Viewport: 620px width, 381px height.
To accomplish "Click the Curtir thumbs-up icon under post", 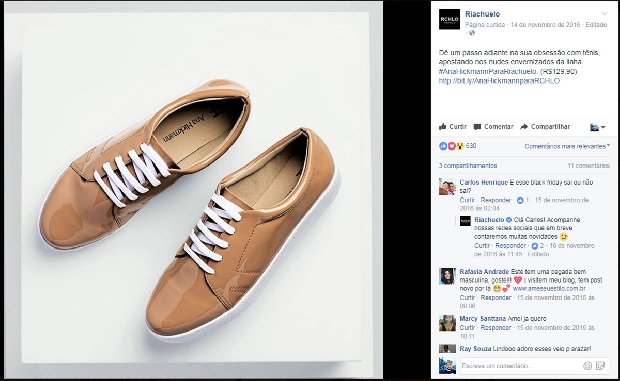I will point(443,126).
